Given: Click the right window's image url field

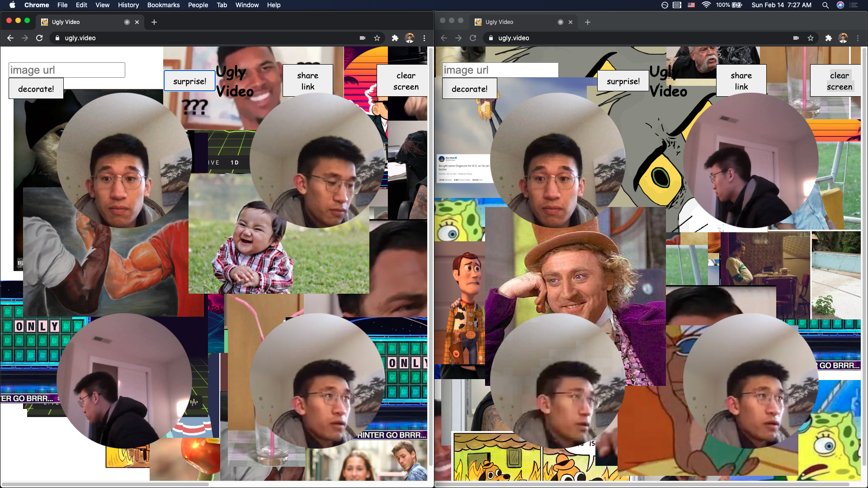Looking at the screenshot, I should [x=500, y=70].
